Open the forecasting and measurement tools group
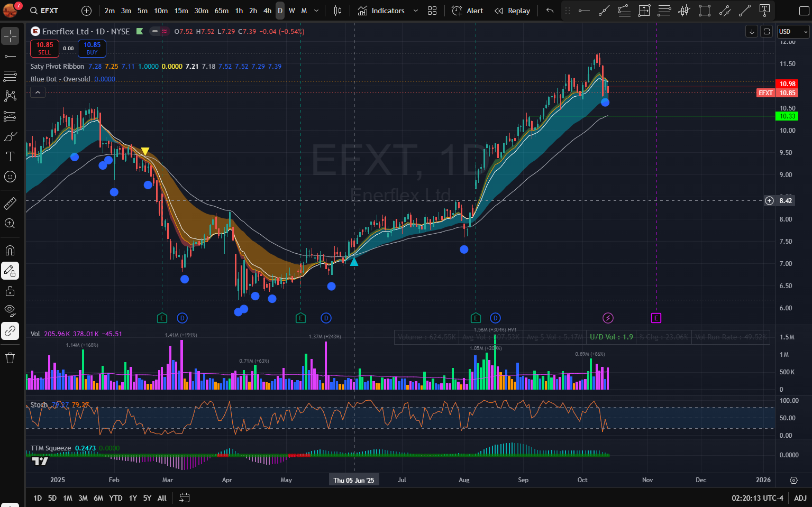This screenshot has width=812, height=507. (10, 116)
